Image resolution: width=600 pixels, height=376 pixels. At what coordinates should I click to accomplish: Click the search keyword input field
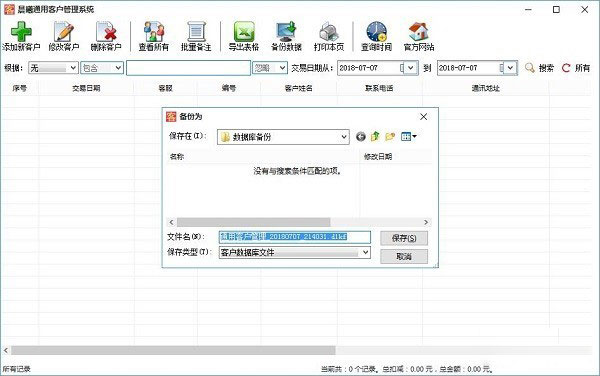pyautogui.click(x=188, y=68)
